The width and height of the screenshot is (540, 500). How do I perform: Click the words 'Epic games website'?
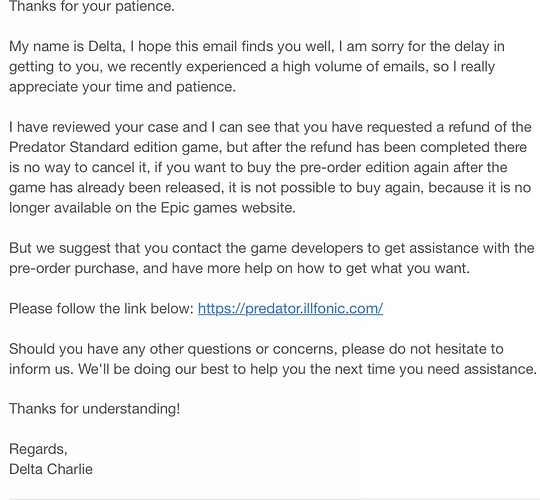tap(228, 208)
